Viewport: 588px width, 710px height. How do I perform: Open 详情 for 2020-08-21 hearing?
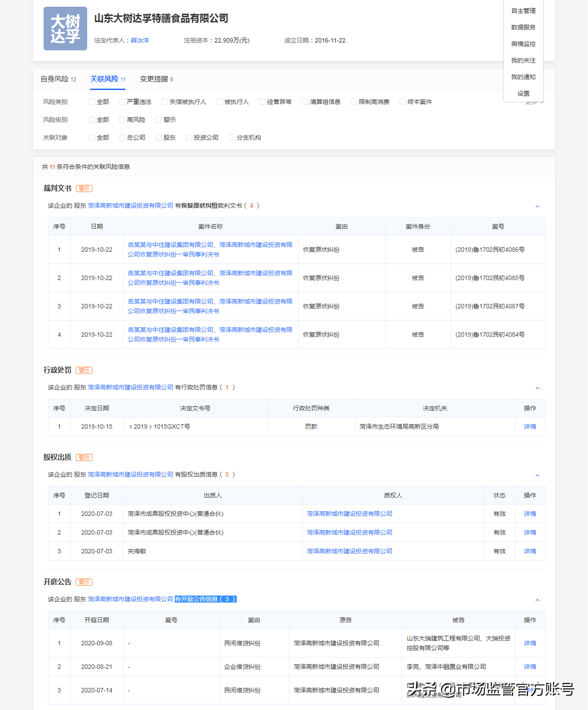coord(530,667)
